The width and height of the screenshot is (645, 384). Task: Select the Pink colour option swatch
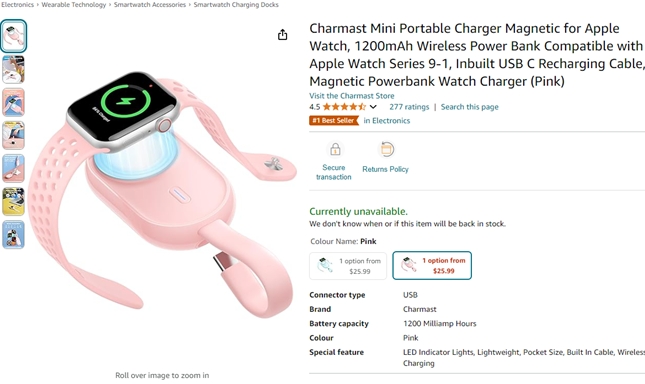(x=432, y=266)
